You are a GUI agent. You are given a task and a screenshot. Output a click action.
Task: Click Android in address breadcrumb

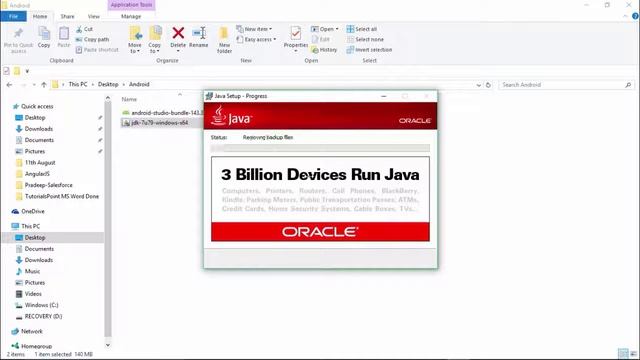coord(139,84)
